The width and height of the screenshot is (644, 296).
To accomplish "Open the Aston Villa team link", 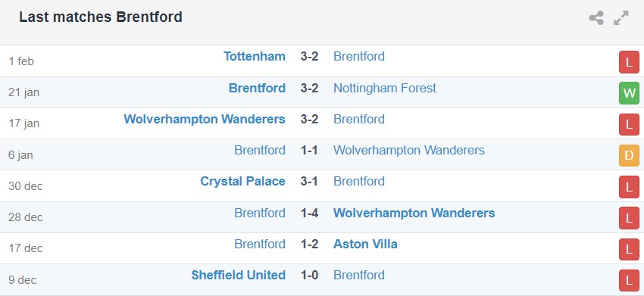I will (x=365, y=244).
